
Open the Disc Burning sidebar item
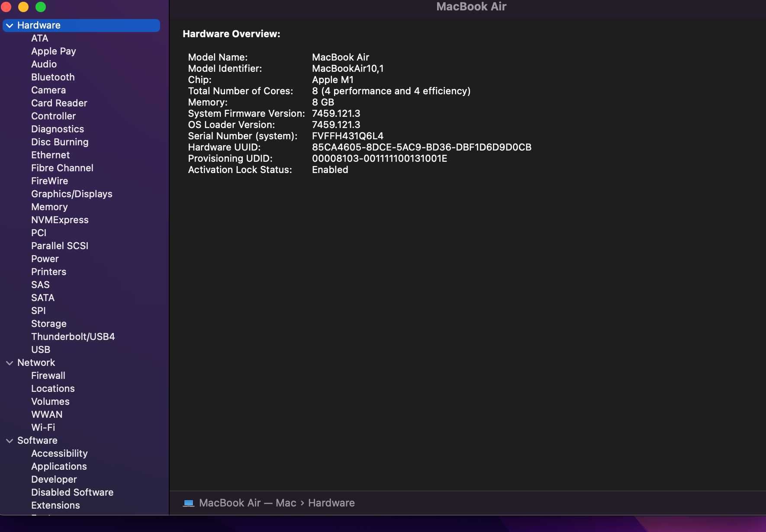[60, 142]
